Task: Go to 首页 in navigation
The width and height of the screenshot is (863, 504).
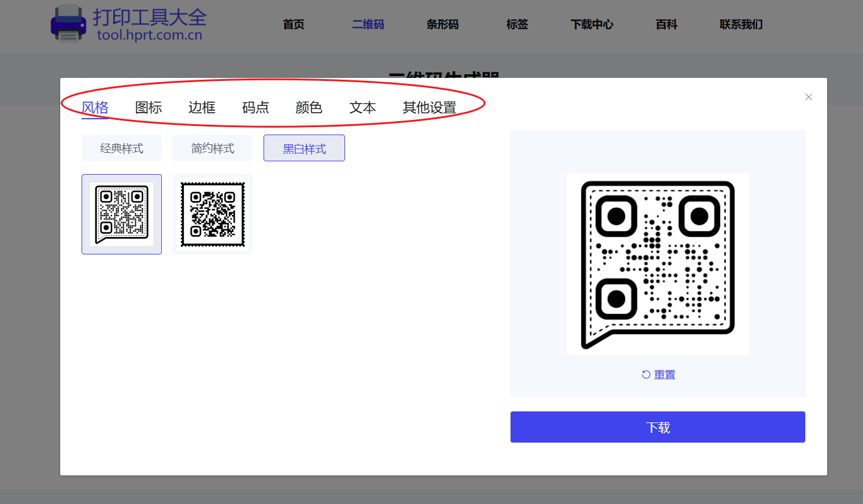Action: tap(293, 24)
